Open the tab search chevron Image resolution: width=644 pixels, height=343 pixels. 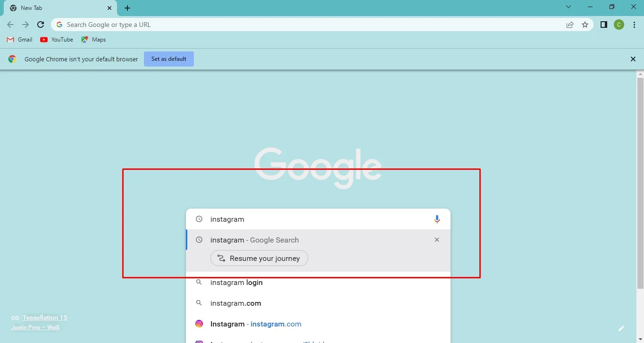click(569, 7)
